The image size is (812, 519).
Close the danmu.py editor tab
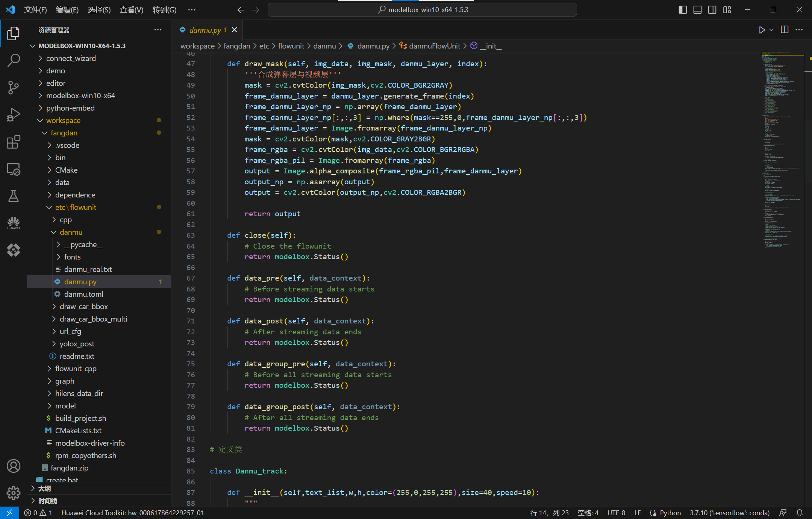tap(235, 30)
